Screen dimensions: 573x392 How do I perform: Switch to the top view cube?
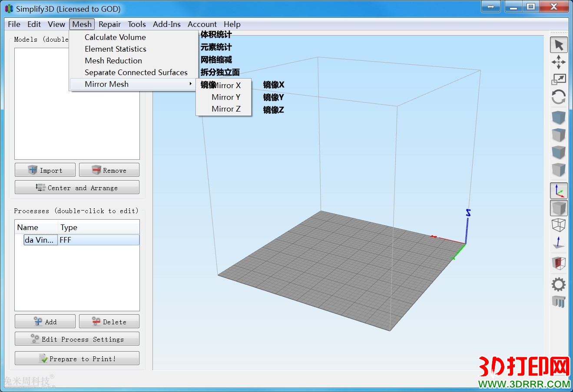pyautogui.click(x=559, y=135)
